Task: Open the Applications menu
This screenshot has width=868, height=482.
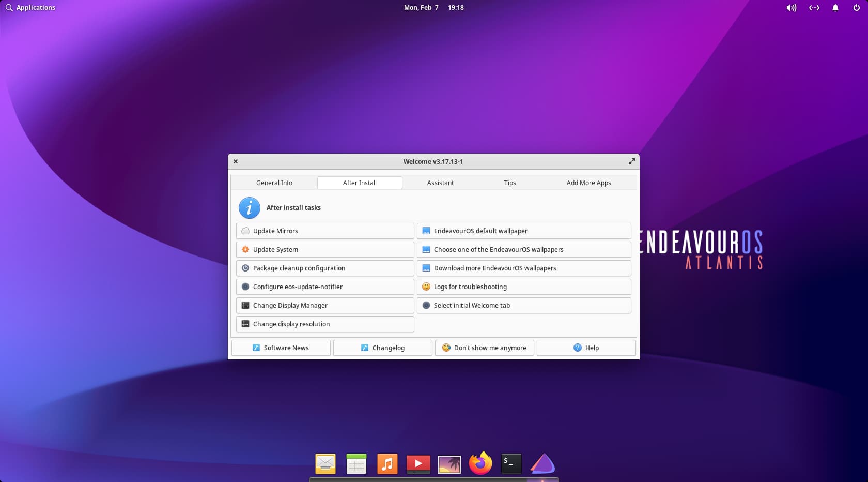Action: [x=30, y=8]
